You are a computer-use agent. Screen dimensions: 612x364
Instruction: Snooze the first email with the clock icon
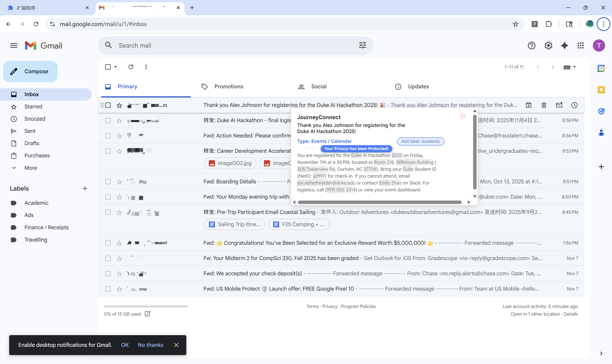click(x=574, y=105)
